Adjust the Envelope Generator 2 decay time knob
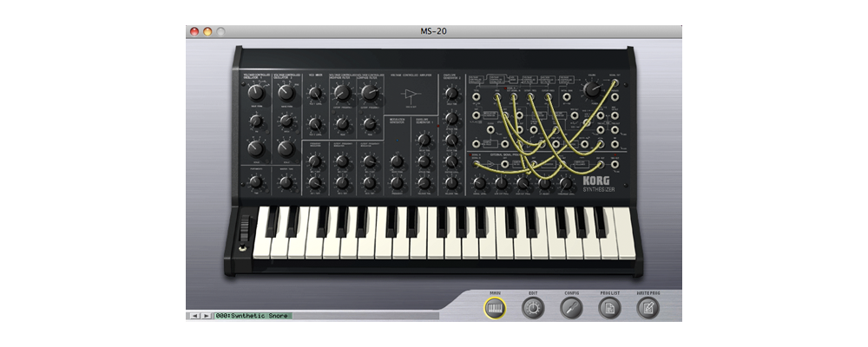 click(452, 140)
